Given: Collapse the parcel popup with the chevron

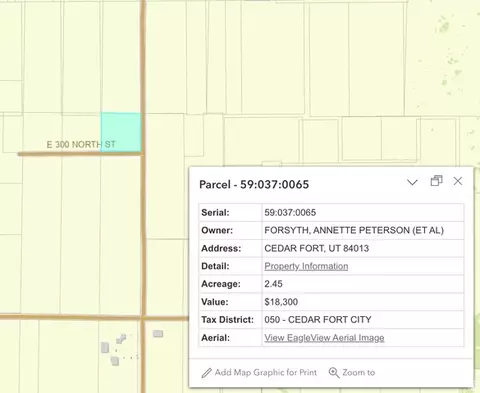Looking at the screenshot, I should (412, 182).
